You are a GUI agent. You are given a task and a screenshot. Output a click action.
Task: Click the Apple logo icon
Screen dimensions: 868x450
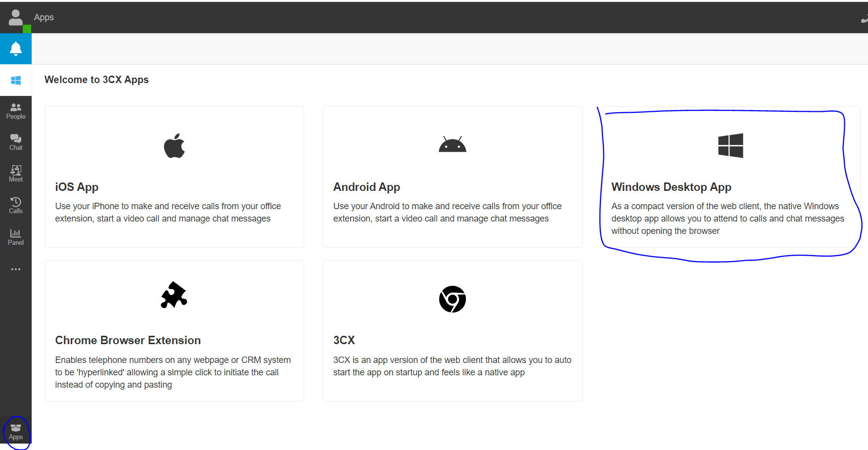(174, 145)
